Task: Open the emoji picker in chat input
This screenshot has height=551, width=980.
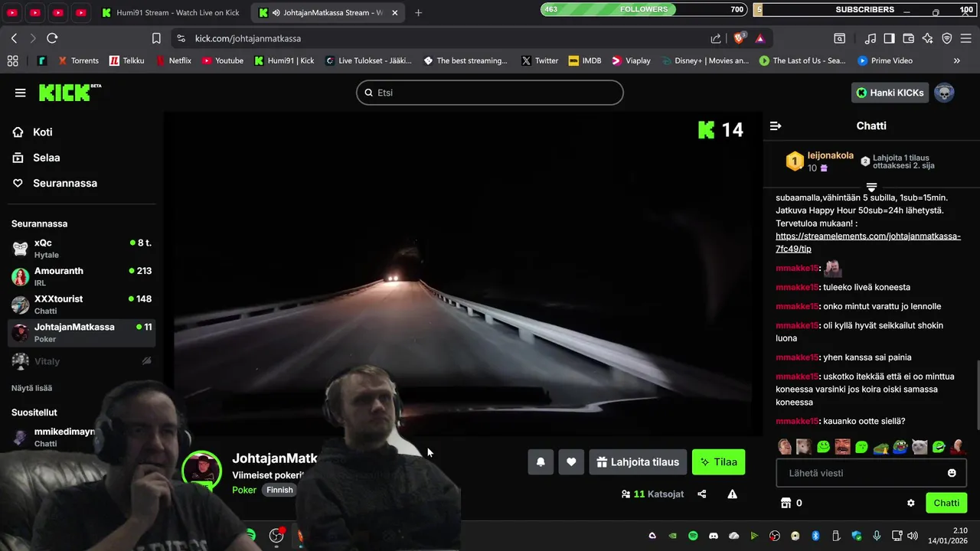Action: (952, 473)
